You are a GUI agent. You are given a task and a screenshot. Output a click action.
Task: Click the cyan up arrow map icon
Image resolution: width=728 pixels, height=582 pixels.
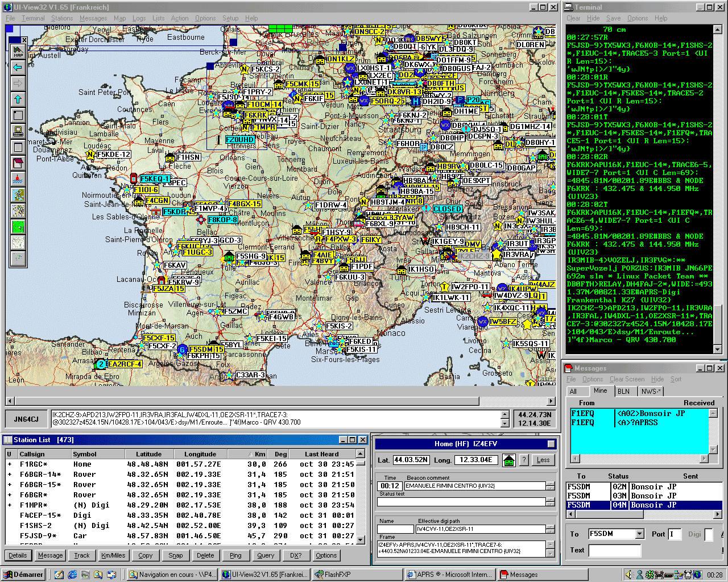pos(18,99)
